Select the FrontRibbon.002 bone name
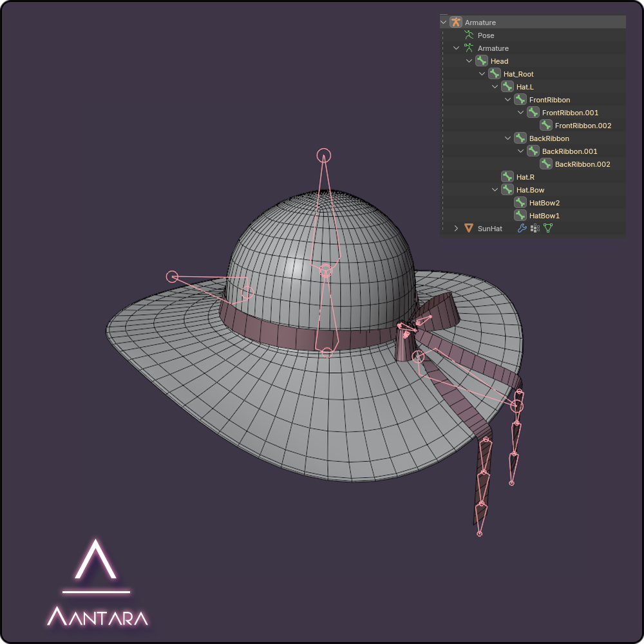Viewport: 644px width, 644px height. (x=583, y=126)
